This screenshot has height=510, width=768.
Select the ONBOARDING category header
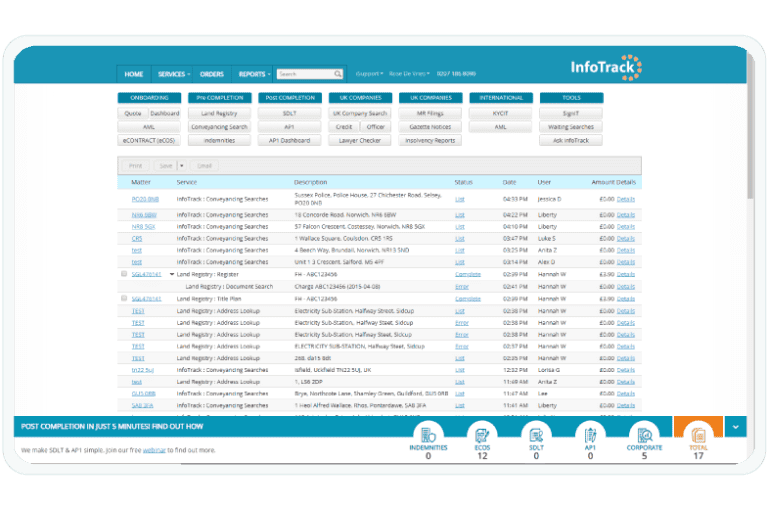pos(149,98)
